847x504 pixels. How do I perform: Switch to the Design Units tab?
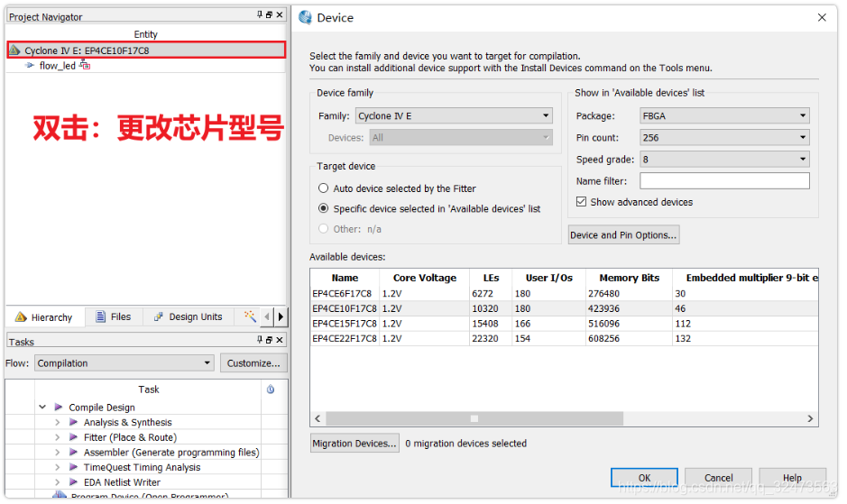click(x=189, y=316)
